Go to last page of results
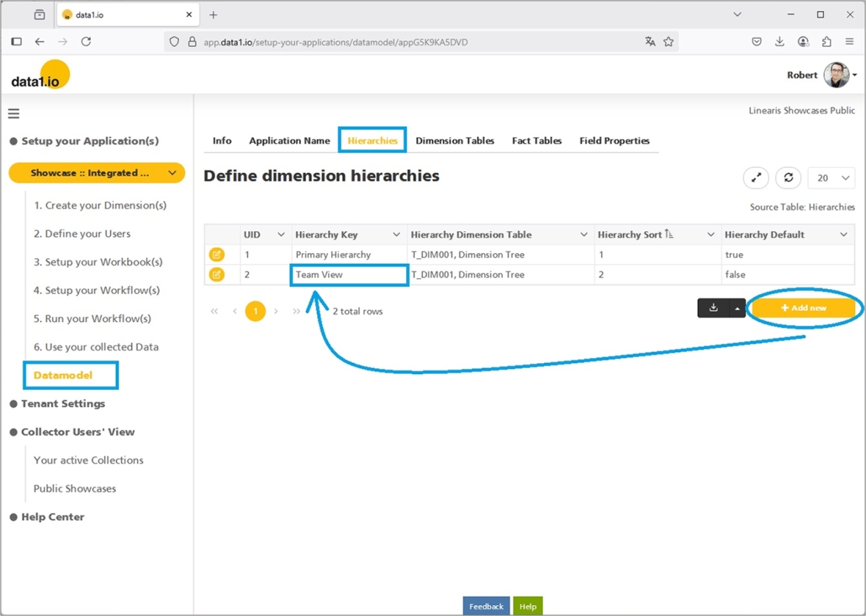Image resolution: width=866 pixels, height=616 pixels. [x=297, y=311]
